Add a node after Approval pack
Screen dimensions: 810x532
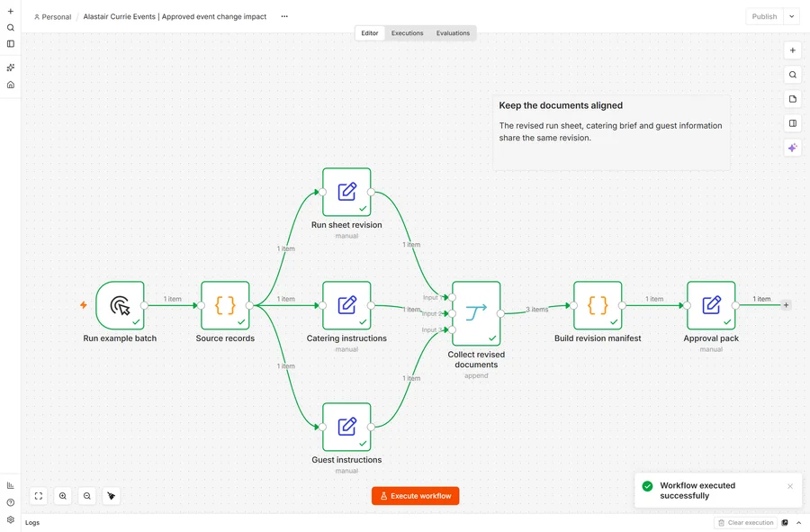(x=786, y=305)
